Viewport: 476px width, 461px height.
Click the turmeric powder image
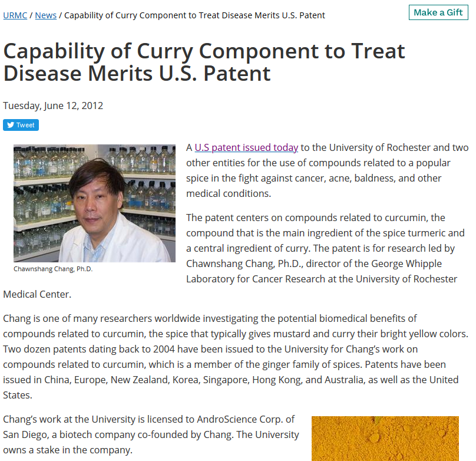[385, 438]
